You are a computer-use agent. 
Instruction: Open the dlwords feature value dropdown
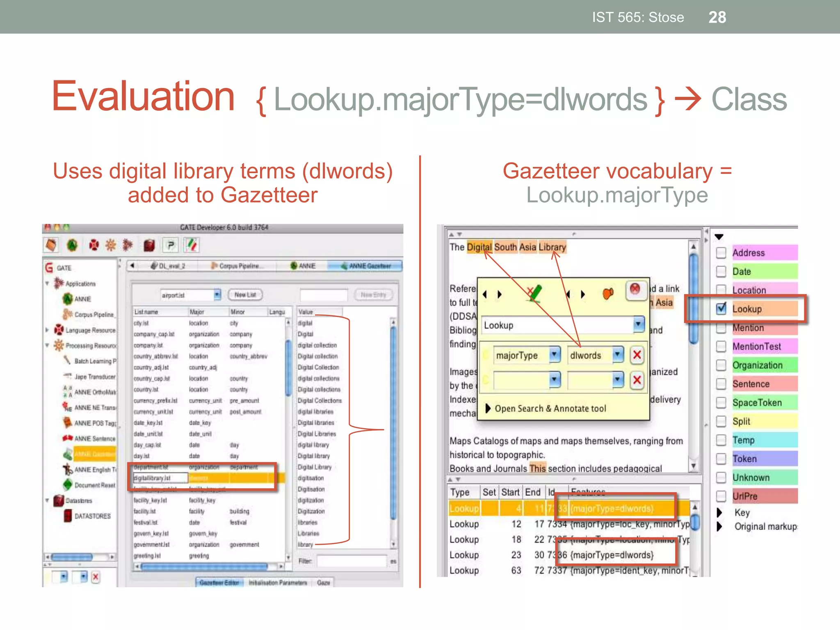[618, 355]
